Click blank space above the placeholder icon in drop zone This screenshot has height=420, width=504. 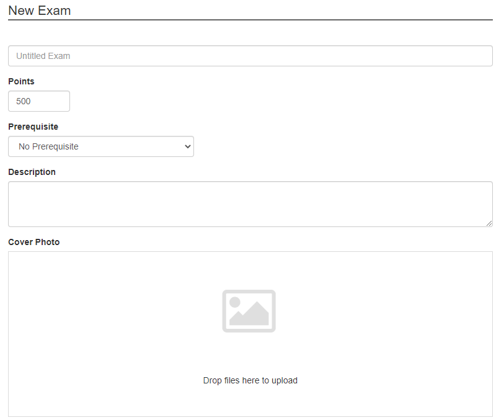tap(250, 270)
